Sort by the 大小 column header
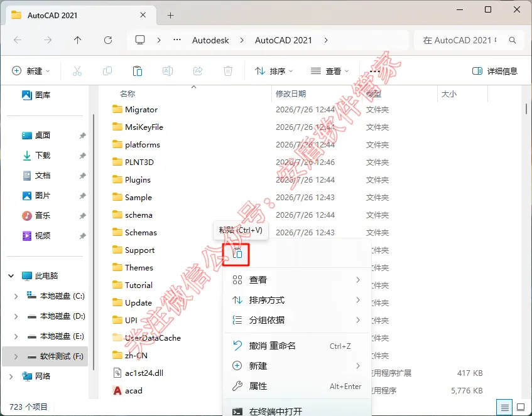Image resolution: width=532 pixels, height=416 pixels. point(448,93)
